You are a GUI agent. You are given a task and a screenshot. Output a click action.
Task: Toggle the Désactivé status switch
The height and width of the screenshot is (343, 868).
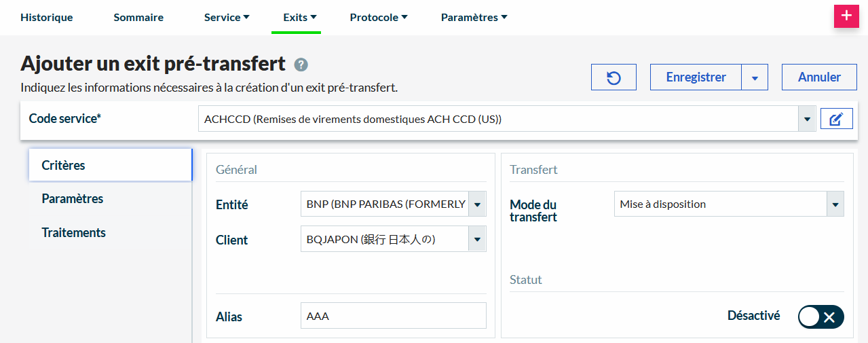(820, 317)
